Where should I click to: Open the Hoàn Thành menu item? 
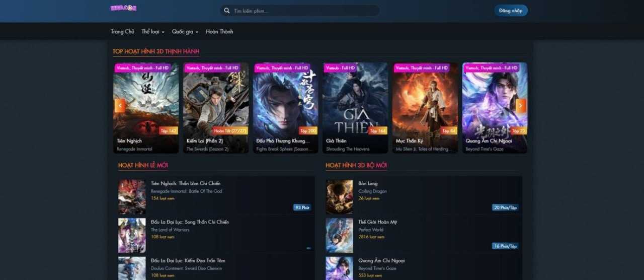click(219, 31)
